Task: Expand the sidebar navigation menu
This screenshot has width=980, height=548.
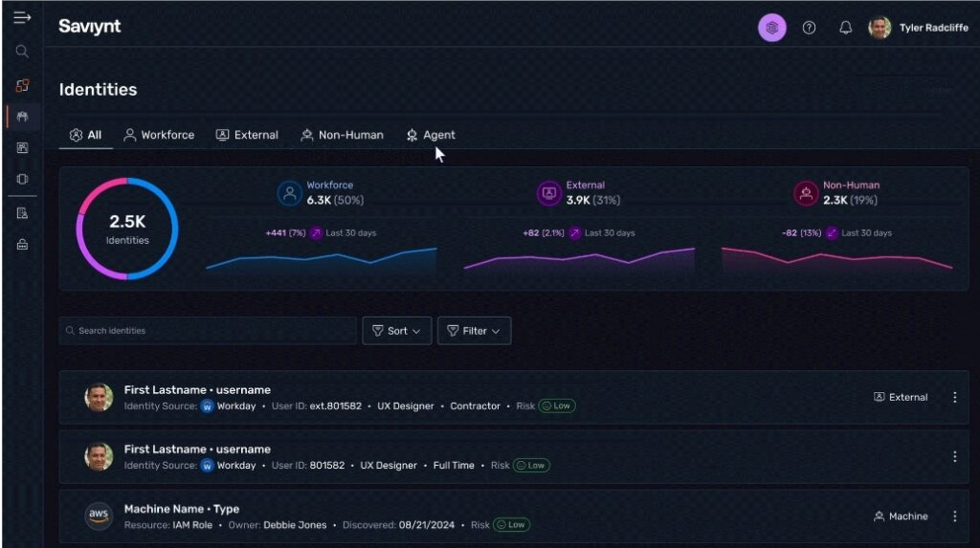Action: click(22, 18)
